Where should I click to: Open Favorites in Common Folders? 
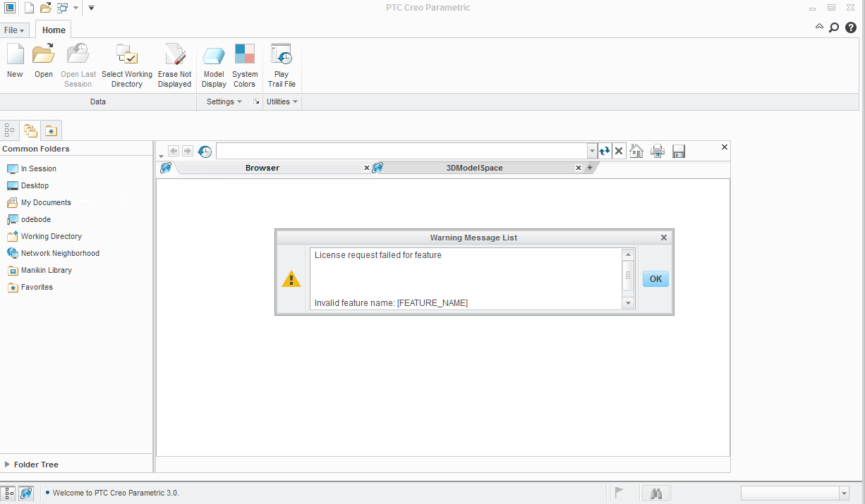coord(30,287)
